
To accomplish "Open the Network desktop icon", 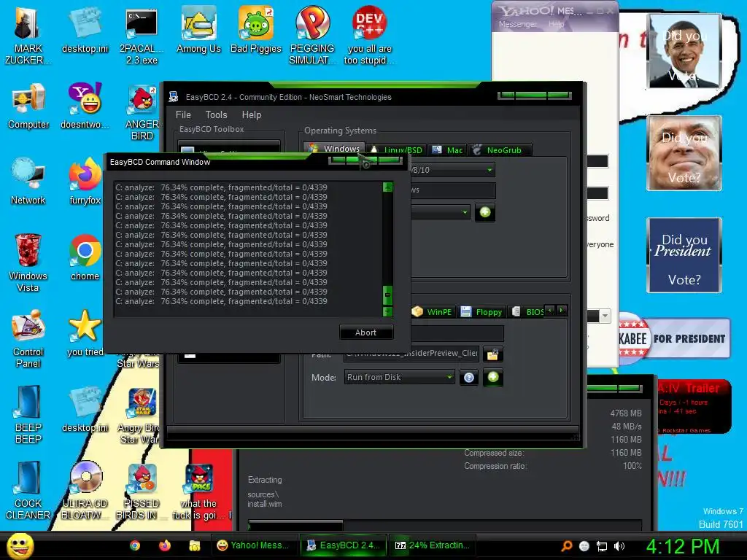I will pyautogui.click(x=28, y=182).
